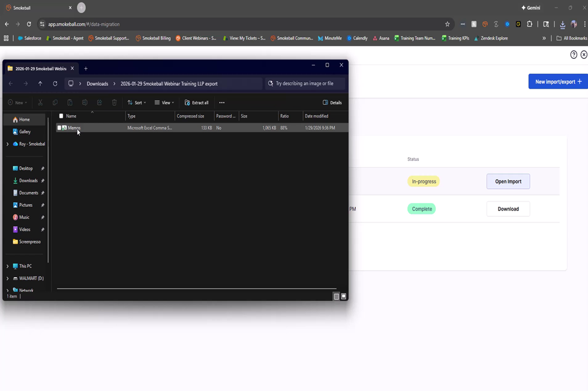Select Downloads in the Explorer sidebar
Viewport: 588px width, 391px height.
tap(28, 181)
